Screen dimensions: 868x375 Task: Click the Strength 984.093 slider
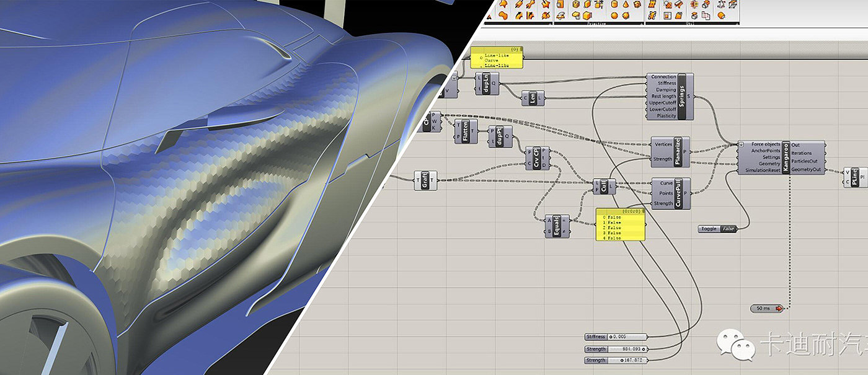[x=627, y=348]
